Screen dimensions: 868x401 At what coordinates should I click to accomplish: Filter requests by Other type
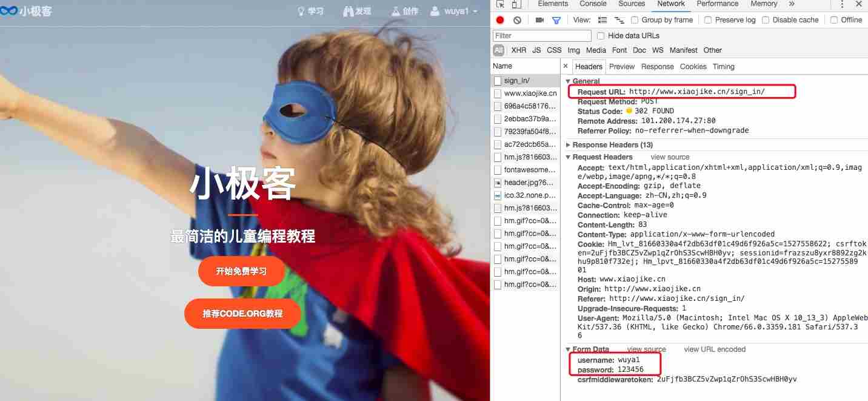[x=712, y=50]
